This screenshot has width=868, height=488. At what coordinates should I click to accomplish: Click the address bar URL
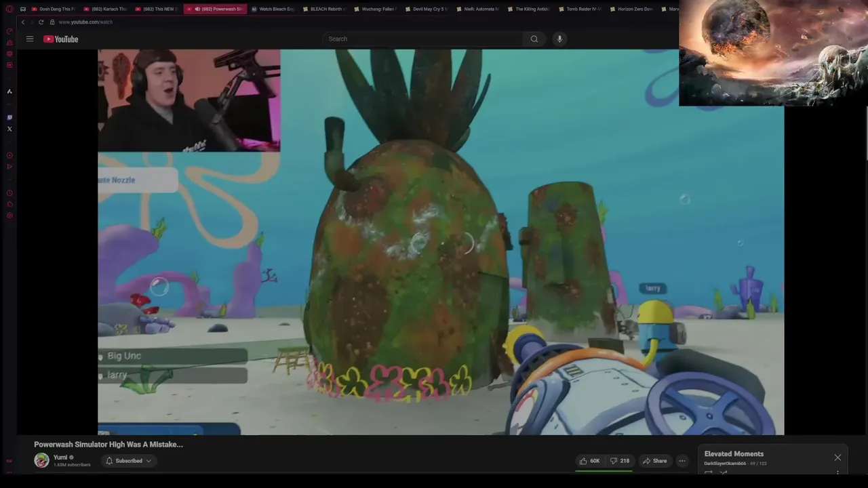point(85,22)
